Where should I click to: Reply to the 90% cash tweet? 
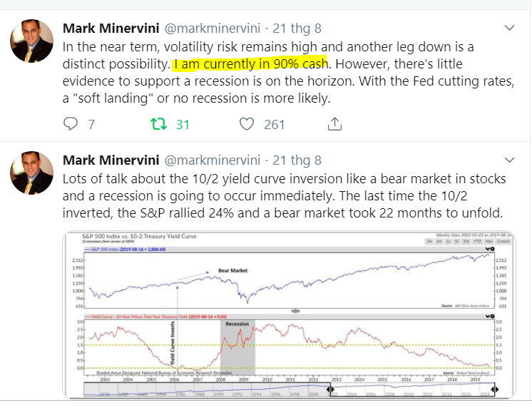[71, 124]
